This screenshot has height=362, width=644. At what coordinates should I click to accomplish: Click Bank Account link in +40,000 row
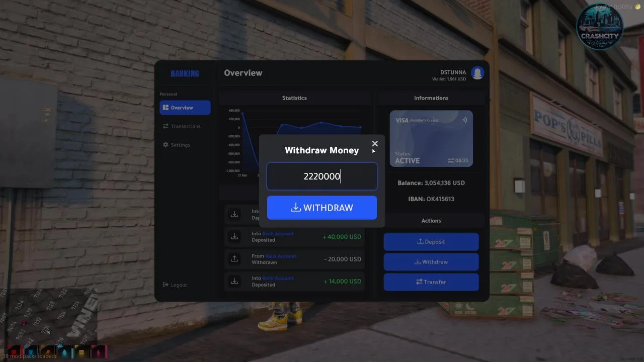point(278,233)
